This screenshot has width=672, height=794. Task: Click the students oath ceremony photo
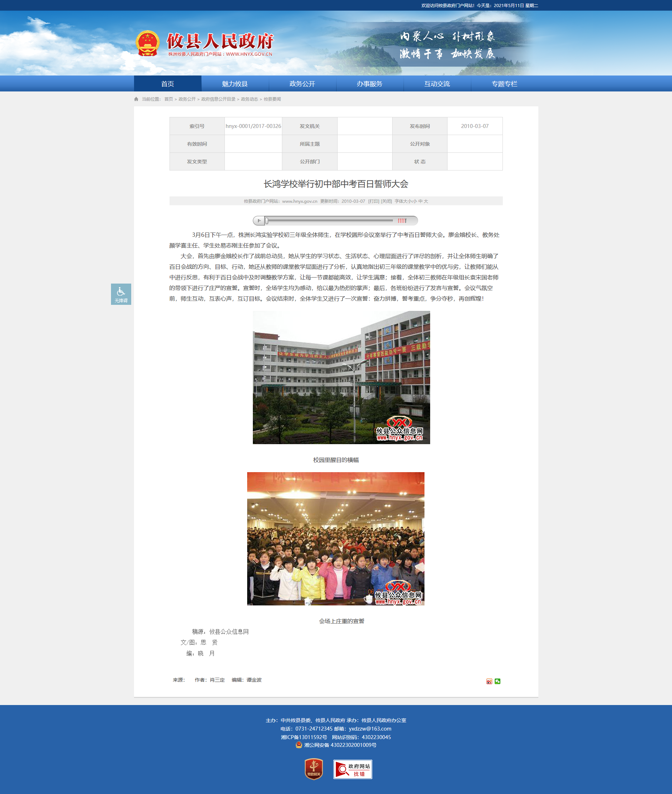pos(335,538)
